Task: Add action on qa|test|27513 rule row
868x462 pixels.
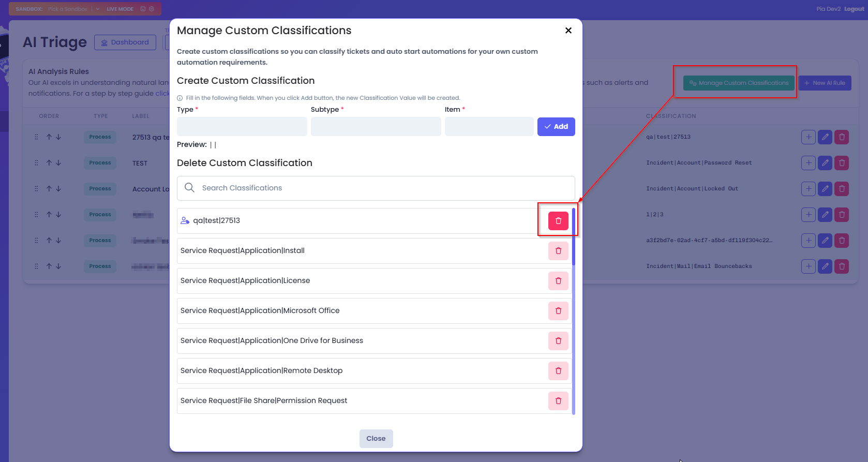Action: click(808, 137)
